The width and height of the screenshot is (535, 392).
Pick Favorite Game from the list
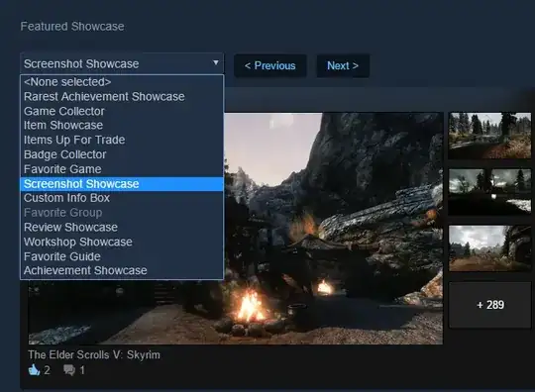point(122,169)
